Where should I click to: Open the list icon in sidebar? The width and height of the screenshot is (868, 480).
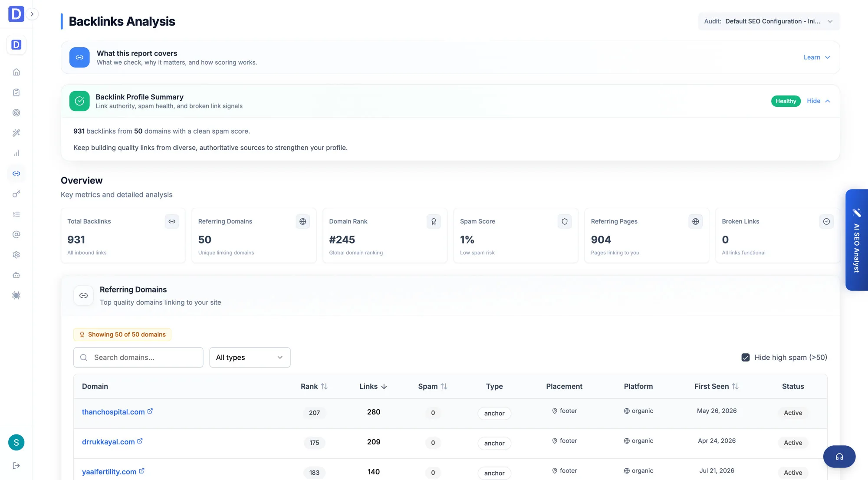(x=16, y=214)
